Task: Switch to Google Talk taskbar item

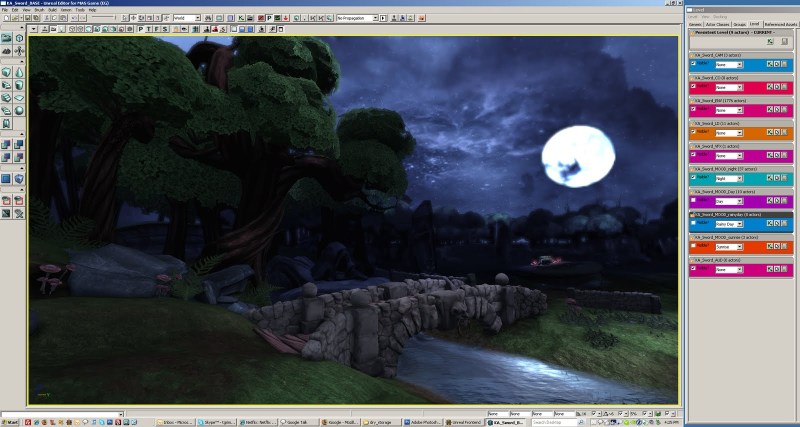Action: 298,422
